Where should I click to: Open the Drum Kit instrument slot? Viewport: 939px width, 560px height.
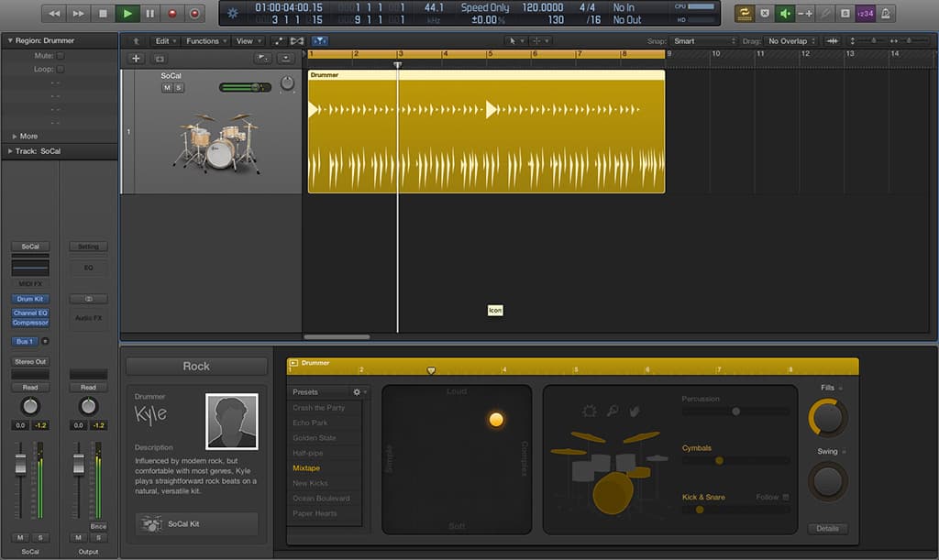point(30,299)
